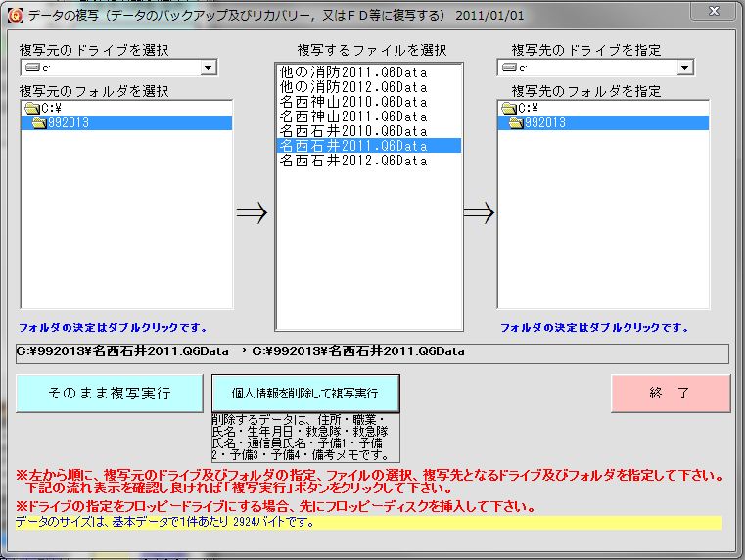Select 992013 folder in destination folder list
Viewport: 745px width, 560px height.
coord(544,123)
